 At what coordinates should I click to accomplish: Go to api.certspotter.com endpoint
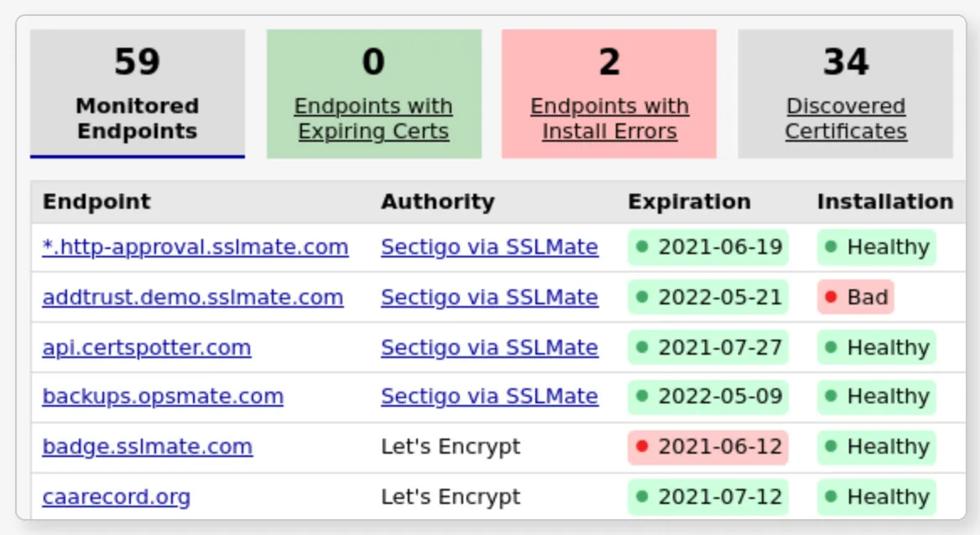click(x=147, y=348)
